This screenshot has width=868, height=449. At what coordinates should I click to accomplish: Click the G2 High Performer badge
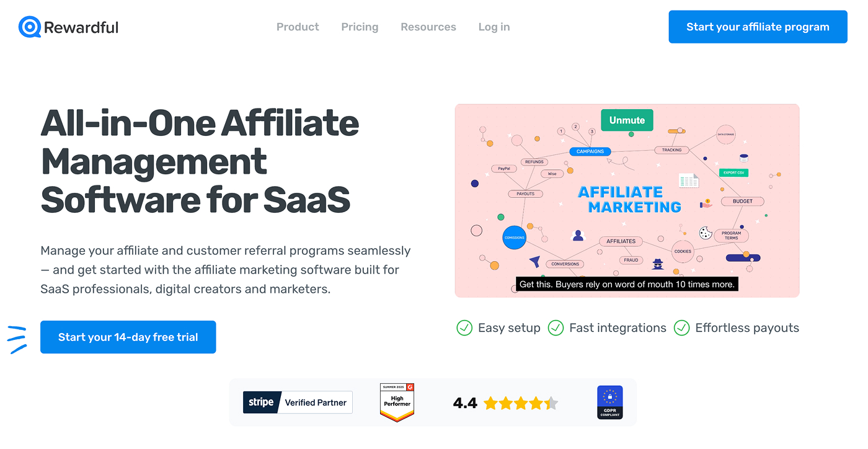click(x=397, y=402)
